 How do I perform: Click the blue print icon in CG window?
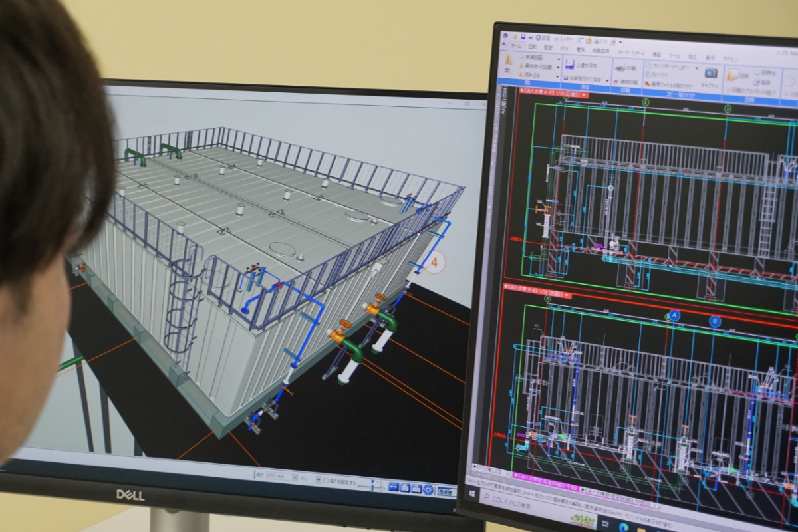coord(416,489)
